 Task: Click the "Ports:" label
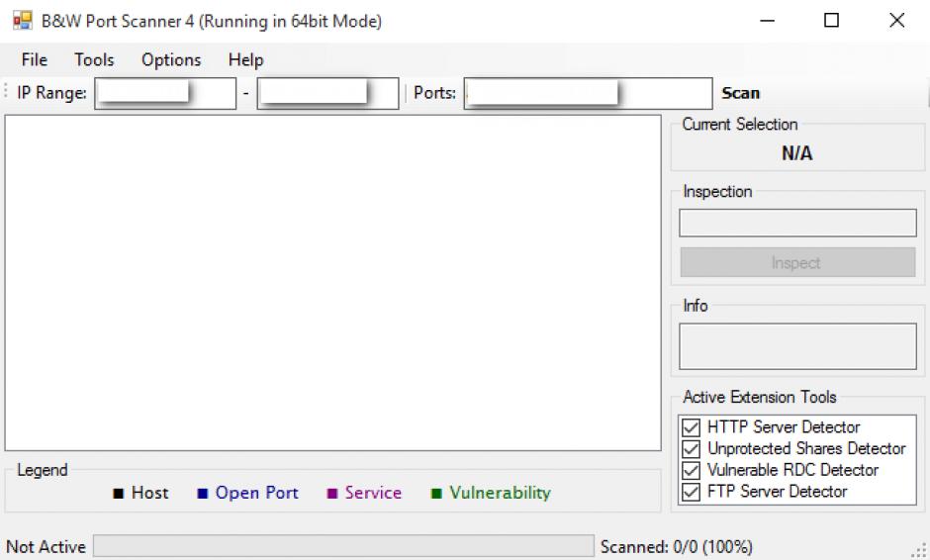[x=434, y=93]
